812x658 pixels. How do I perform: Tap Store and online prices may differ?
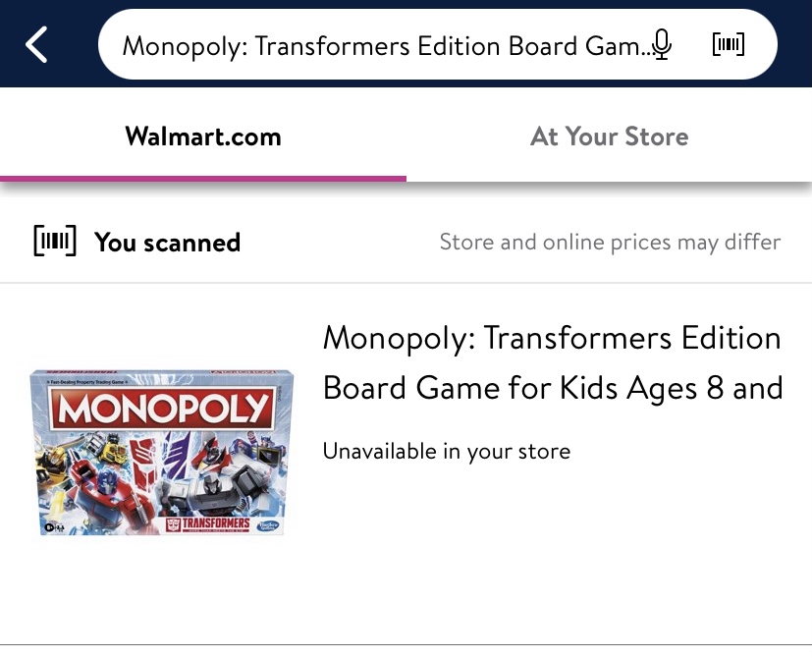pyautogui.click(x=610, y=242)
